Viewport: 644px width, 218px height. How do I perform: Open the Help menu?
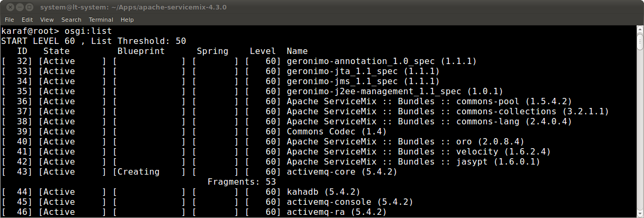127,20
